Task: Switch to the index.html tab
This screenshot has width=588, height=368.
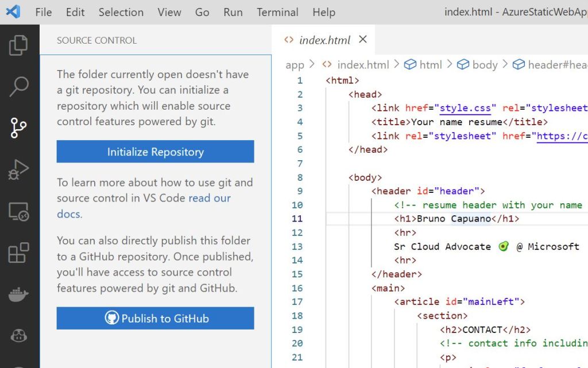Action: tap(326, 40)
